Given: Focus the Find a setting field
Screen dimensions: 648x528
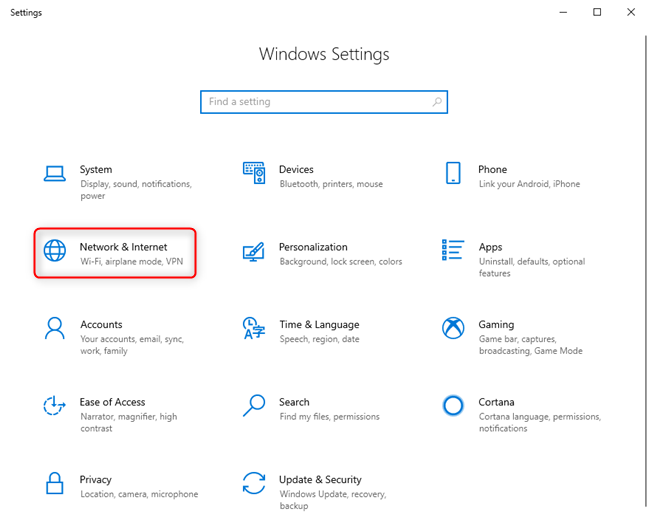Looking at the screenshot, I should [324, 102].
